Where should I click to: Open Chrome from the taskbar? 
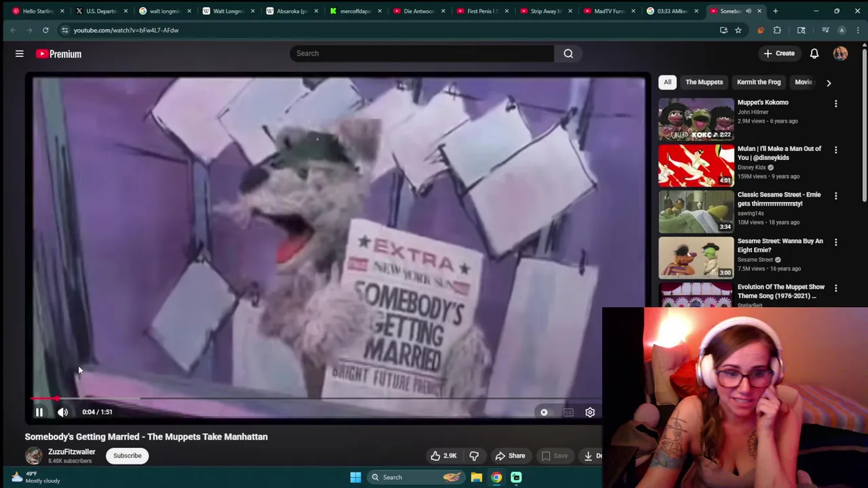[496, 477]
